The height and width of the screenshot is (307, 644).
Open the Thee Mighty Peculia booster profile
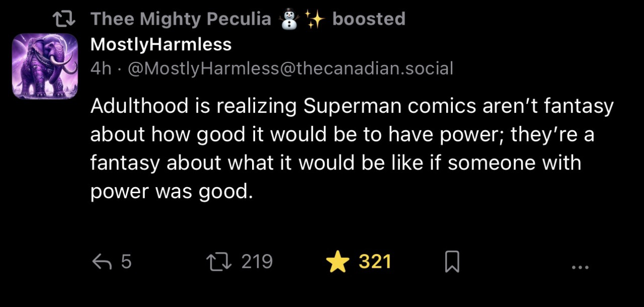click(x=180, y=19)
